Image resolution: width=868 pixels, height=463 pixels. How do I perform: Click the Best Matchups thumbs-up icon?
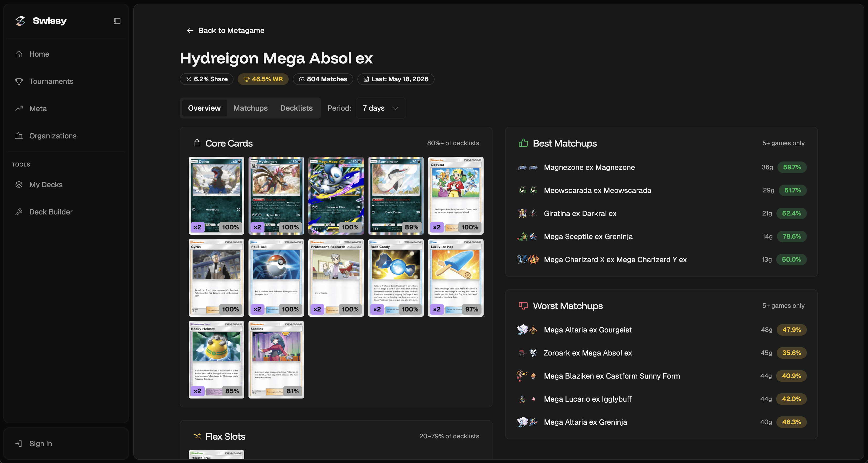click(x=523, y=143)
